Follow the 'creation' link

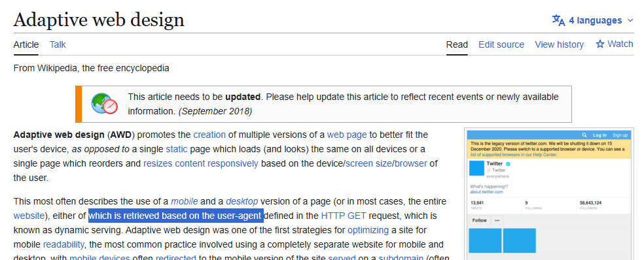click(x=209, y=135)
